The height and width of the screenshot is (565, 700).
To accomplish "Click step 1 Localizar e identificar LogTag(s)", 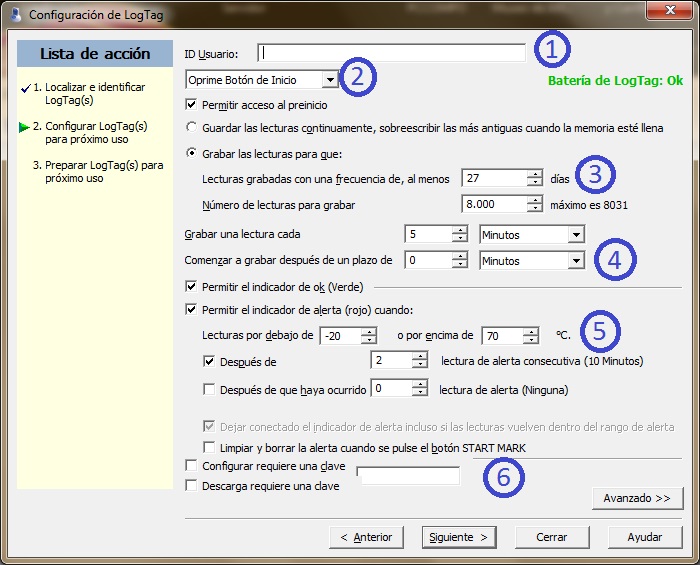I will 89,93.
